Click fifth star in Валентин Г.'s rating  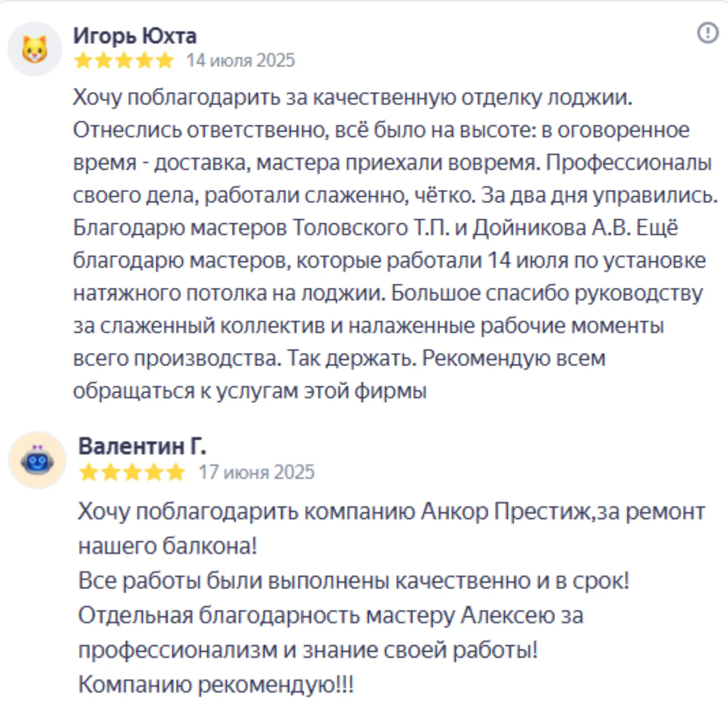(176, 472)
